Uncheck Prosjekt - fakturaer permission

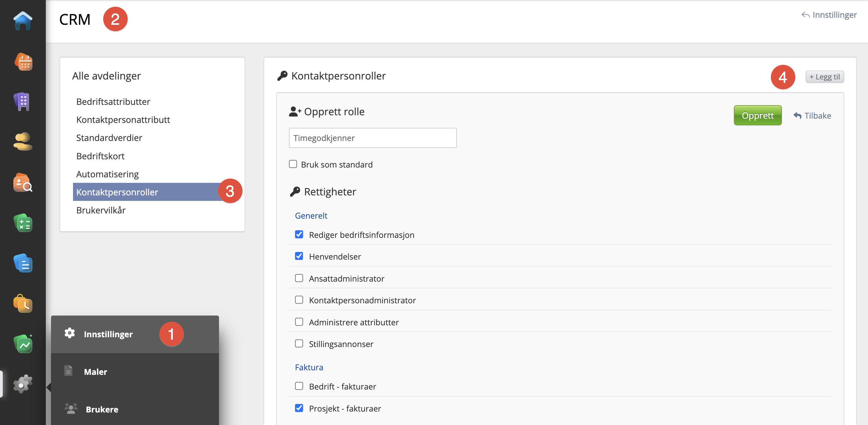(x=299, y=408)
